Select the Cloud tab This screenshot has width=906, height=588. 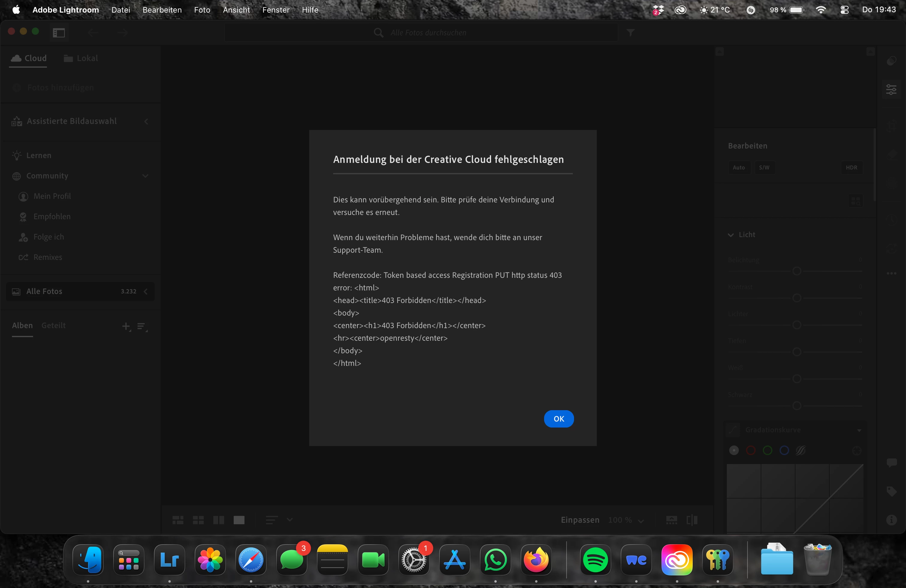click(28, 58)
